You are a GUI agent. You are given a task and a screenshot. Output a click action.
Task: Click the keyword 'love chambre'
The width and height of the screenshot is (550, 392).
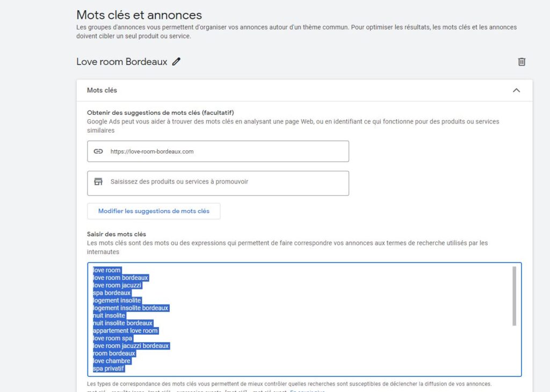pos(111,361)
